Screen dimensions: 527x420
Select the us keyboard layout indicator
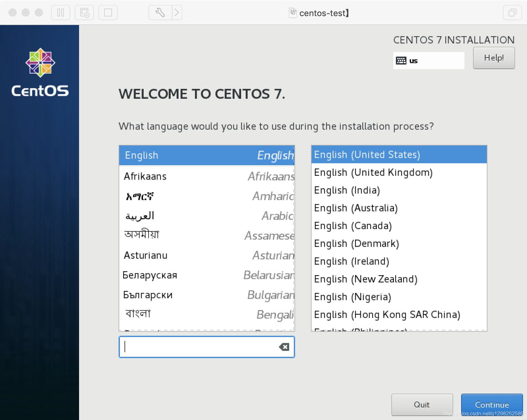[x=429, y=61]
